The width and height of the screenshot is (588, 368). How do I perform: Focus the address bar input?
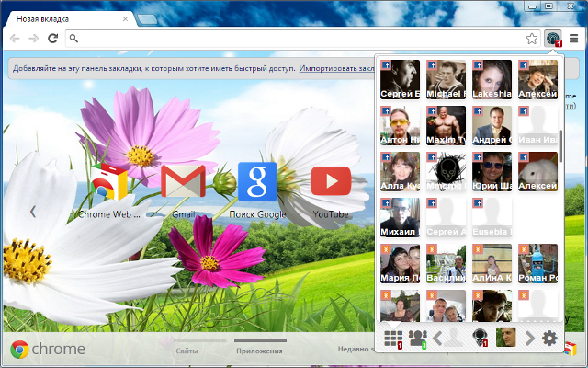(x=294, y=39)
